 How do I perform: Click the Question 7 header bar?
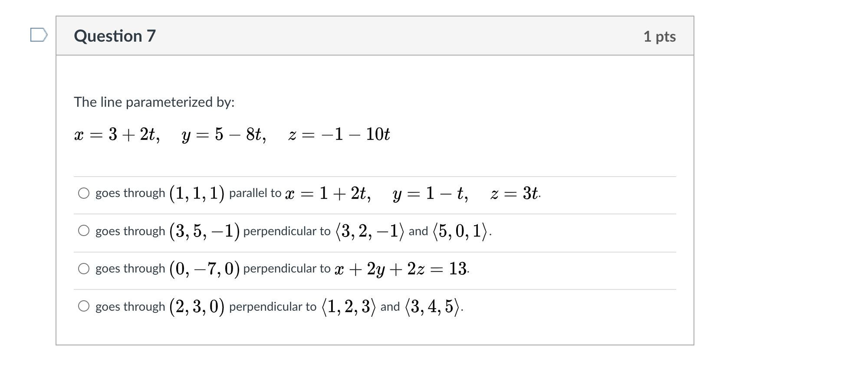(347, 36)
